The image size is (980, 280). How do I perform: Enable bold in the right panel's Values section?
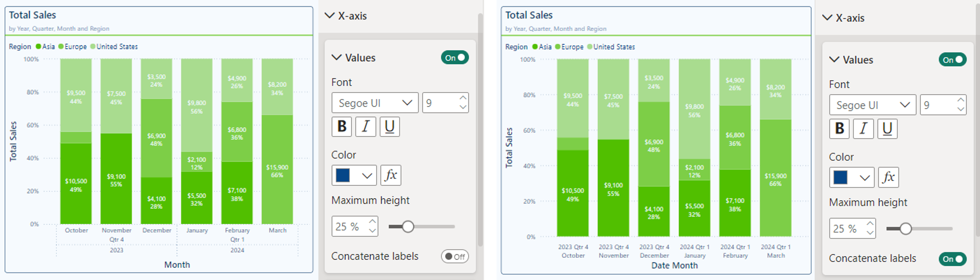839,129
